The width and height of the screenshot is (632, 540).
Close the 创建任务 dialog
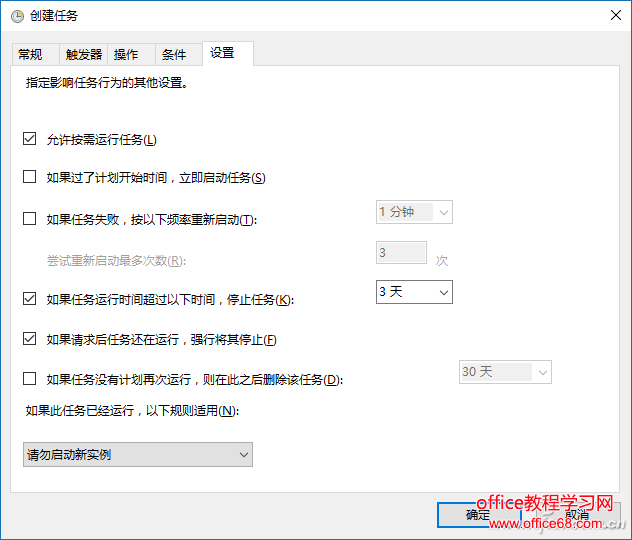(615, 15)
